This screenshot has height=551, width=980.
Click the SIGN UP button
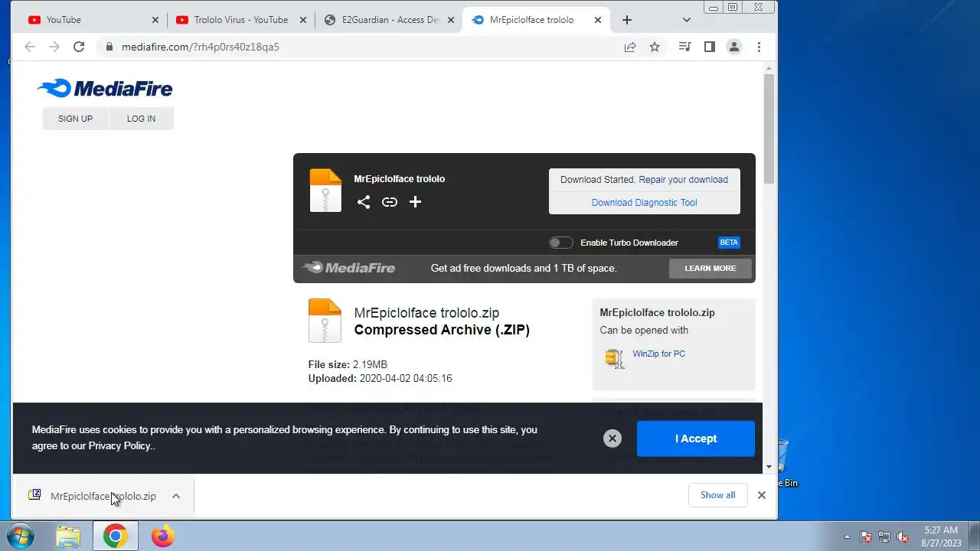tap(75, 119)
